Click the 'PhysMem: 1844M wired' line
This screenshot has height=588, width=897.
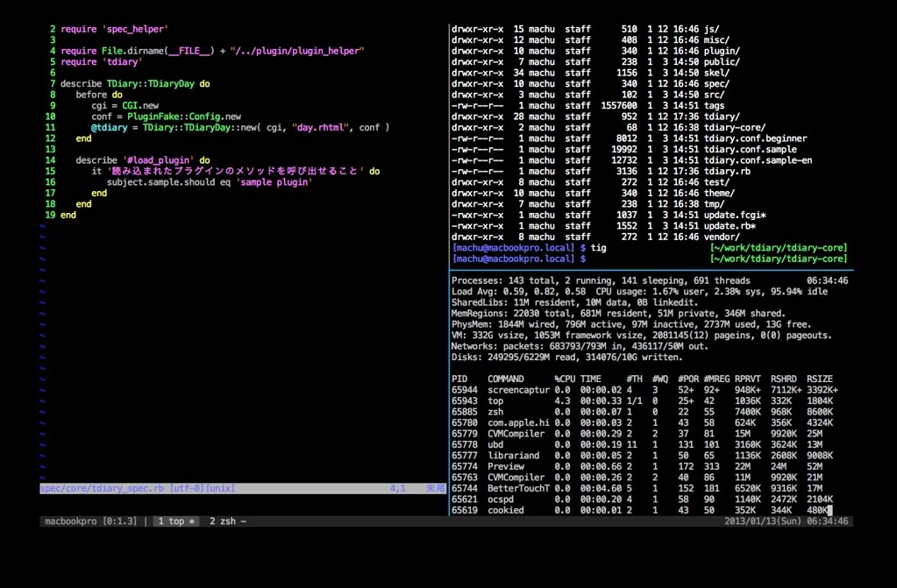[631, 324]
